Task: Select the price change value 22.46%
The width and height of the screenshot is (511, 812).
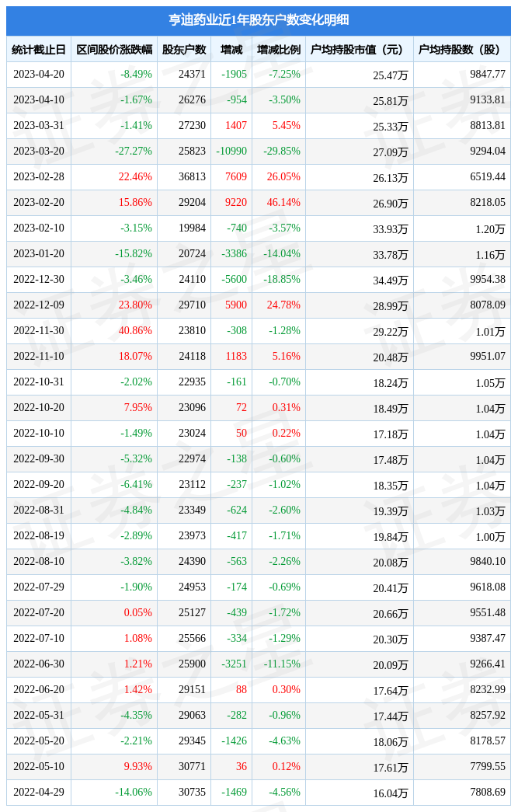Action: click(135, 176)
